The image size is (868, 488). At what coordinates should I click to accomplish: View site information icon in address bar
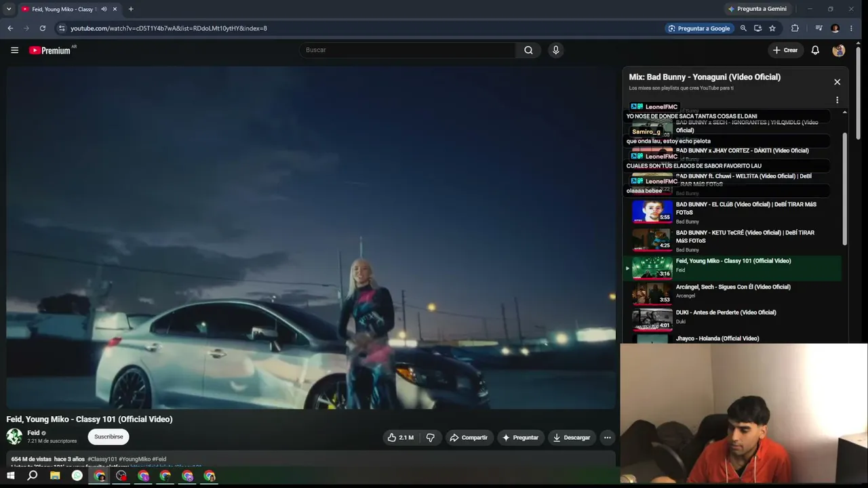tap(62, 28)
